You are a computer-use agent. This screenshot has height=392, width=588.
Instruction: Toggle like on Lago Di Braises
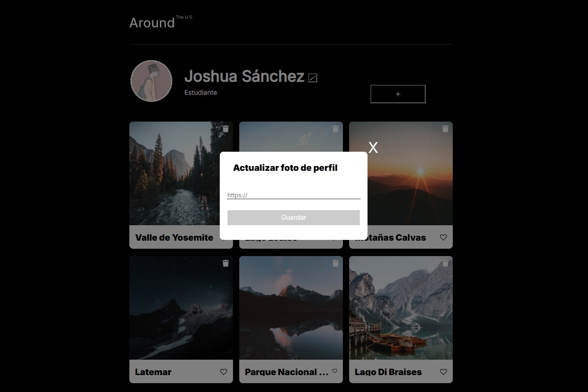point(443,372)
